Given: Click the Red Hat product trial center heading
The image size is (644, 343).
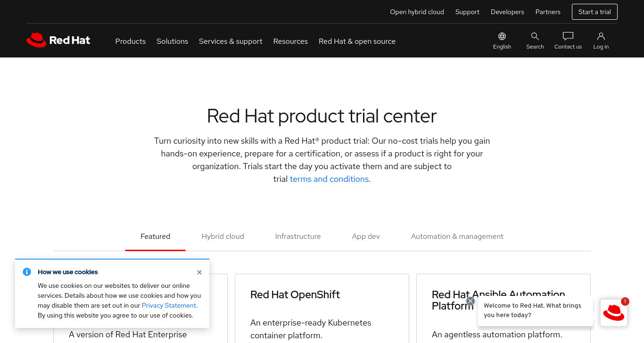Looking at the screenshot, I should click(x=322, y=116).
